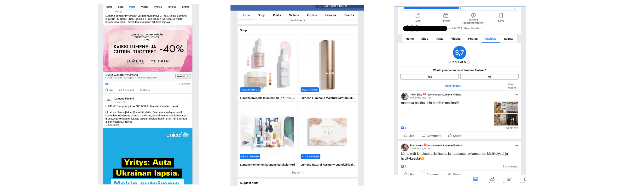644x192 pixels.
Task: Click the info icon beside 3.7 out of 5
Action: click(x=468, y=62)
